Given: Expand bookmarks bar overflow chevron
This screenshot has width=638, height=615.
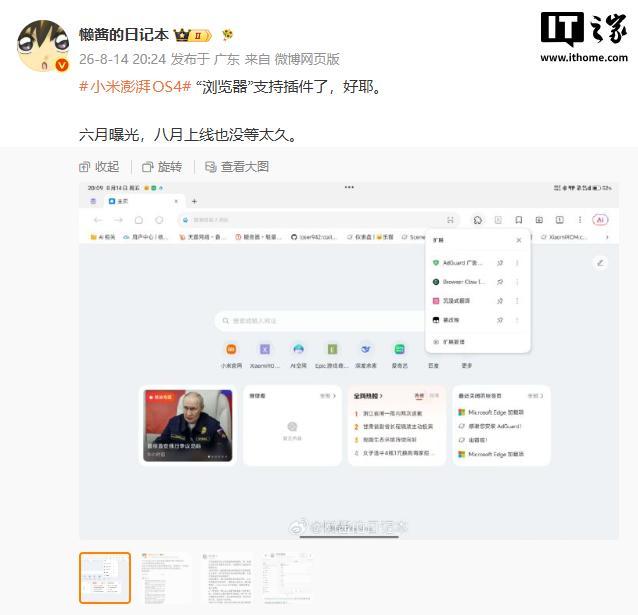Looking at the screenshot, I should point(607,237).
